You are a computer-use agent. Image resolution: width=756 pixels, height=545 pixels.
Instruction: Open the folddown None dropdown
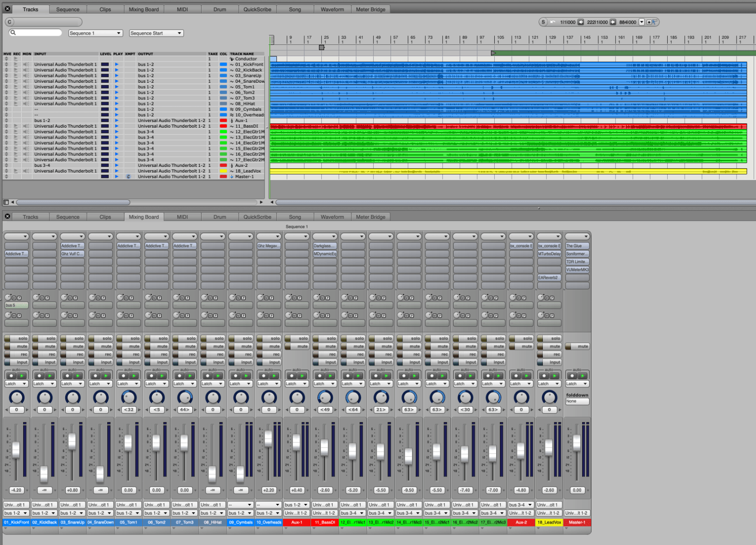click(577, 401)
